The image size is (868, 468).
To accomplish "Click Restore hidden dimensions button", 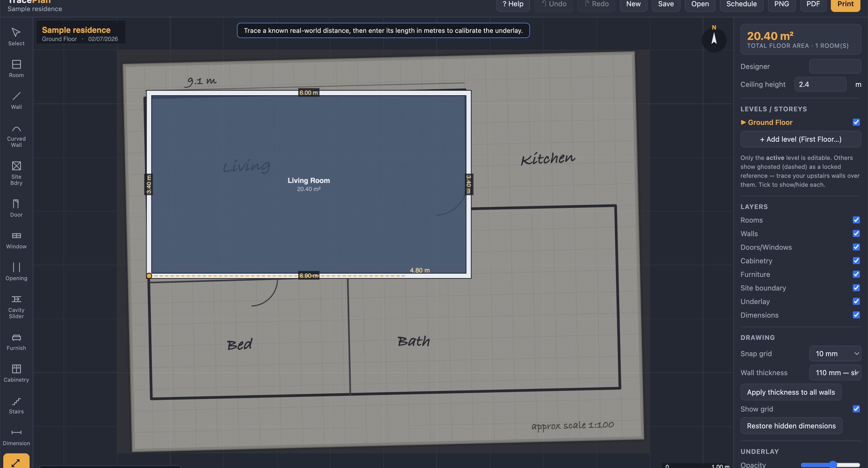I will pyautogui.click(x=791, y=425).
